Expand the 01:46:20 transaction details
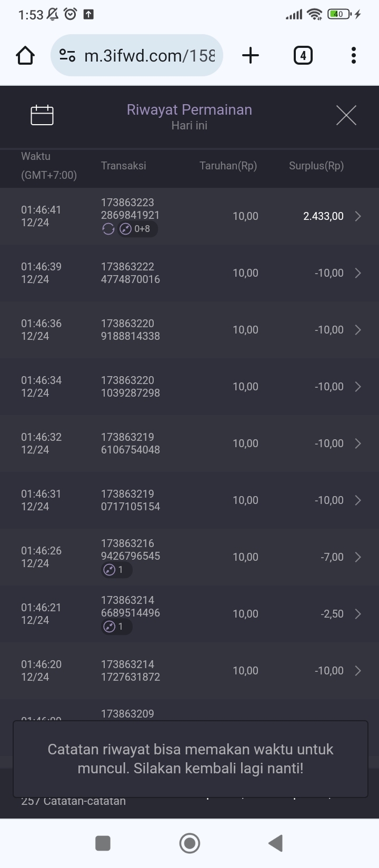379x868 pixels. tap(358, 671)
